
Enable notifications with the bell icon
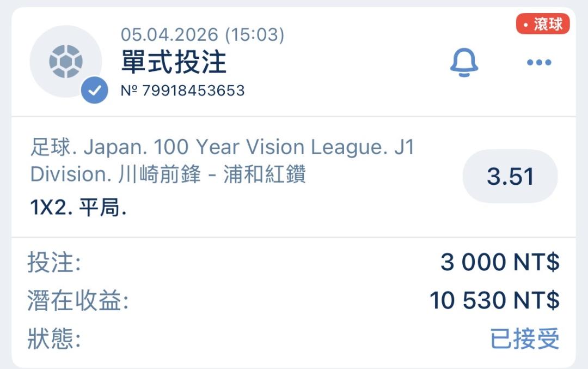pyautogui.click(x=464, y=62)
